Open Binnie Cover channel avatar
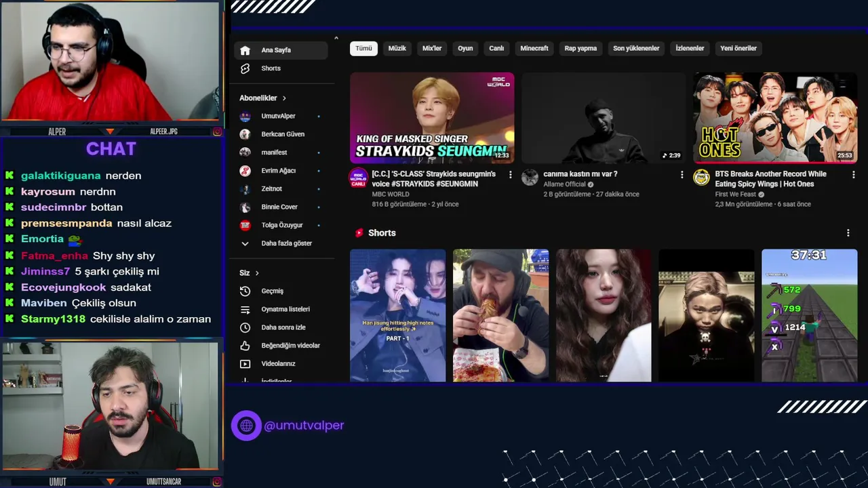This screenshot has height=488, width=868. [245, 207]
